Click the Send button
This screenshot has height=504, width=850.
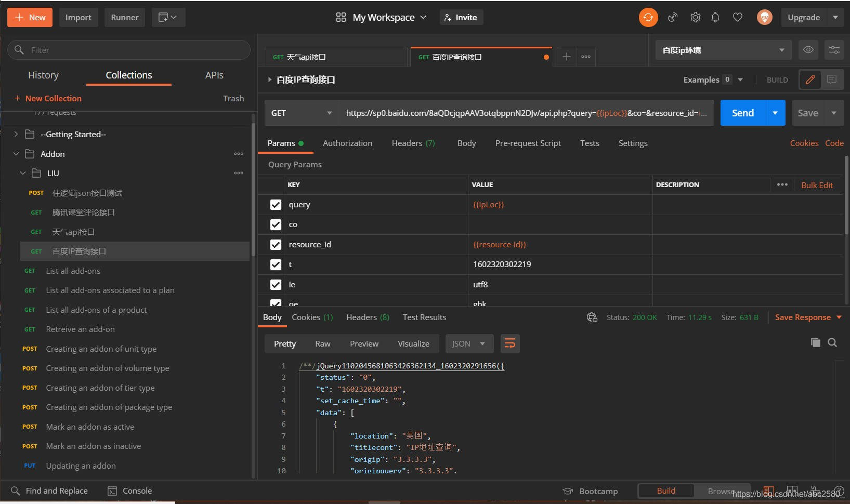point(743,113)
